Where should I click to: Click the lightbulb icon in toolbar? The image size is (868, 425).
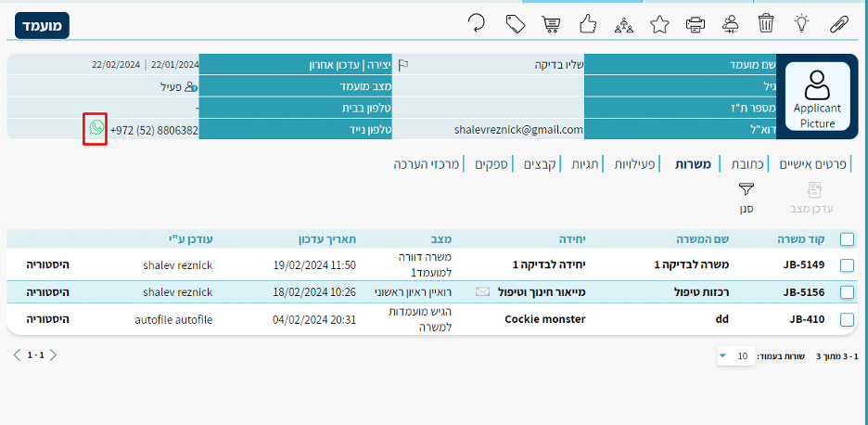(x=801, y=24)
